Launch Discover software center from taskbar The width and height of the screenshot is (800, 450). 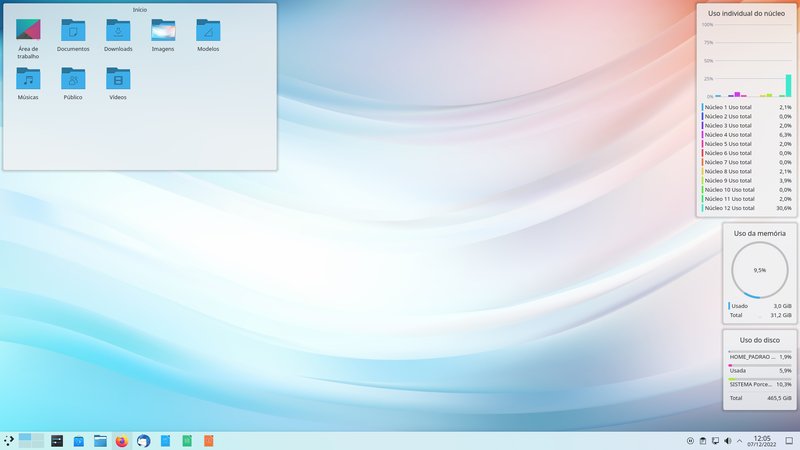[79, 441]
